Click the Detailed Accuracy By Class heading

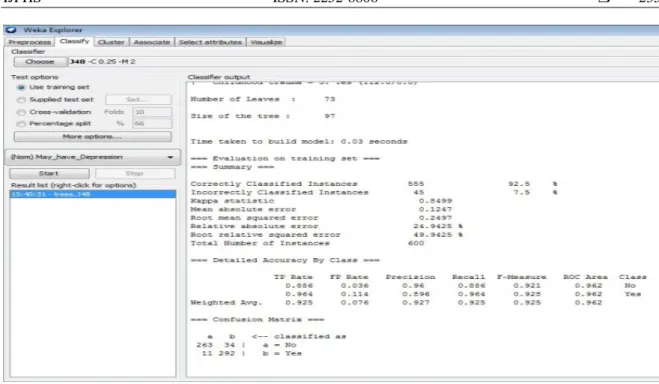pyautogui.click(x=285, y=260)
